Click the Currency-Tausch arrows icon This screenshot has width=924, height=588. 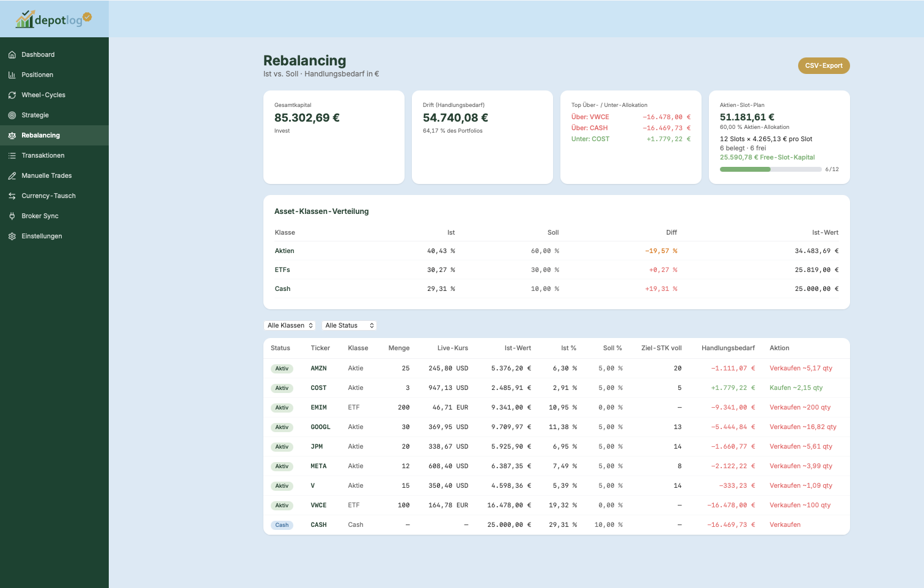tap(12, 196)
